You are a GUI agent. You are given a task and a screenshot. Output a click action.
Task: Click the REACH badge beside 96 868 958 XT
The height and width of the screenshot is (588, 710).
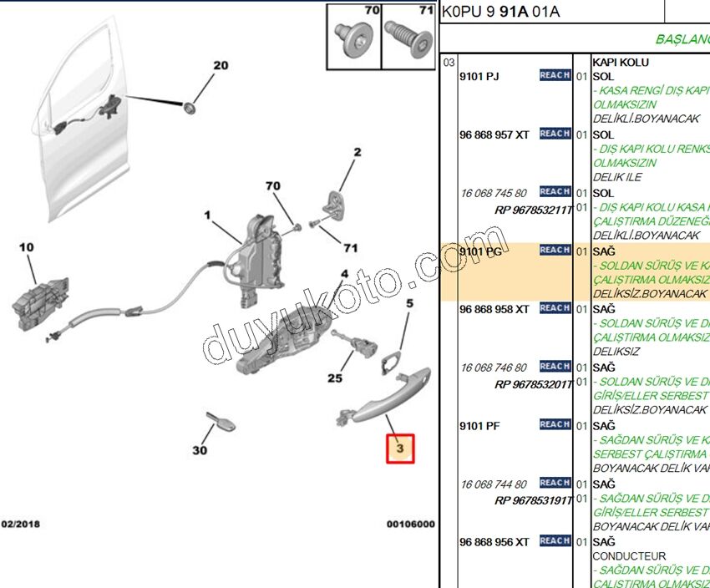[x=555, y=308]
